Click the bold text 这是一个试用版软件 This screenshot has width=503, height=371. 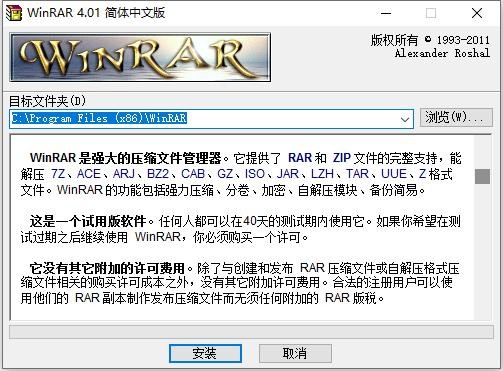click(88, 221)
